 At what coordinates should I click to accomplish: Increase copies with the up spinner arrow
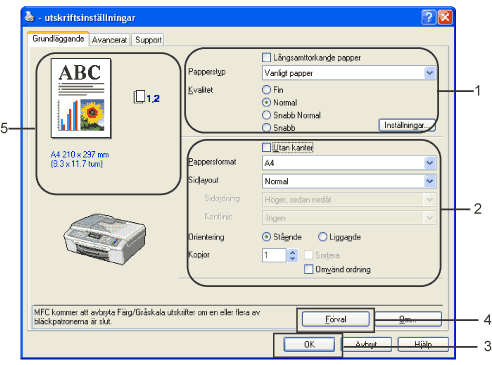pyautogui.click(x=292, y=252)
